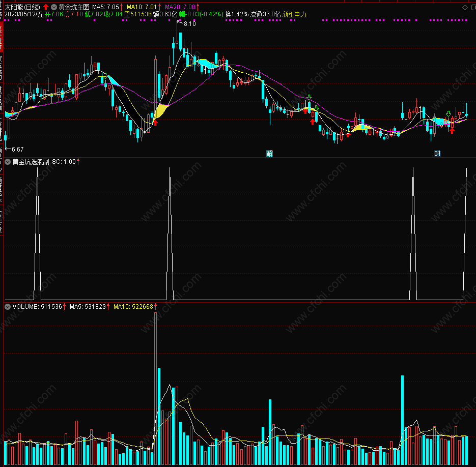
Task: Open the VOLUME indicator dropdown circle
Action: tap(8, 307)
